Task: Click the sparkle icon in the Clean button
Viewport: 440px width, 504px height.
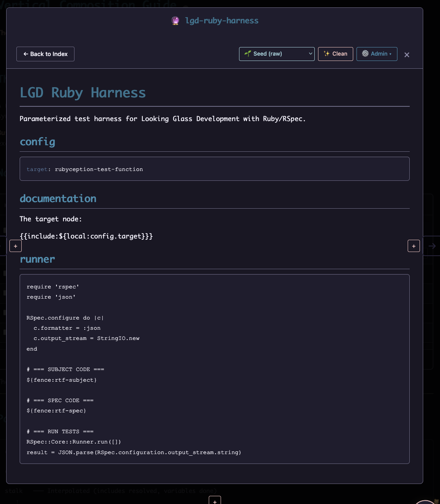Action: (327, 54)
